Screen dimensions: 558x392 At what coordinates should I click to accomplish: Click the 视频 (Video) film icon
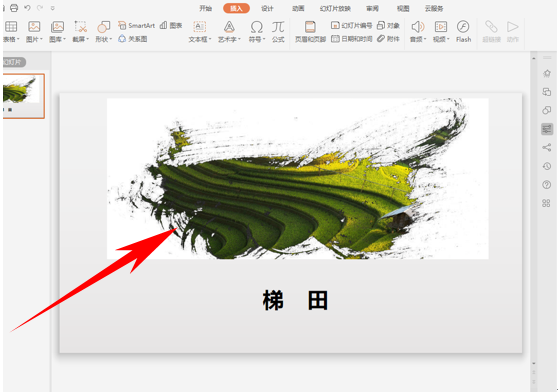point(441,27)
